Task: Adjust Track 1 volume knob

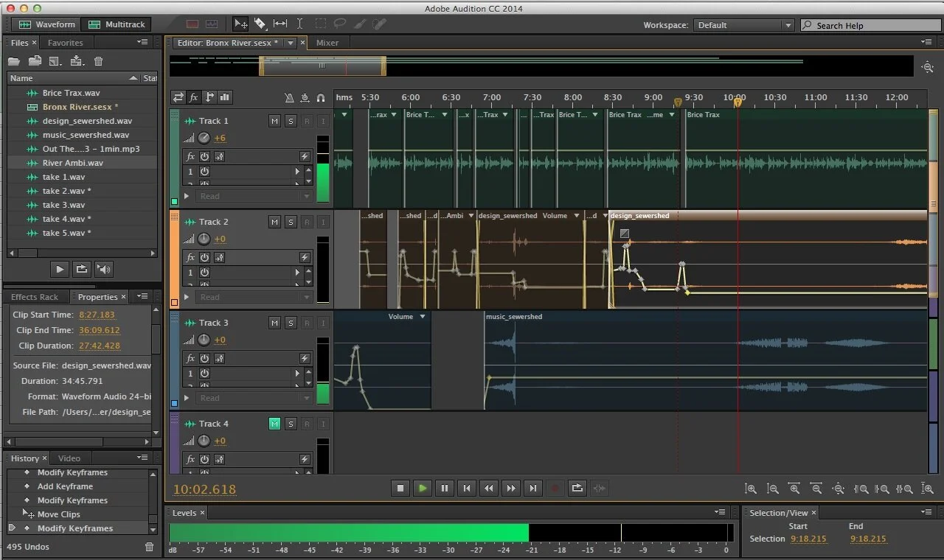Action: point(204,138)
